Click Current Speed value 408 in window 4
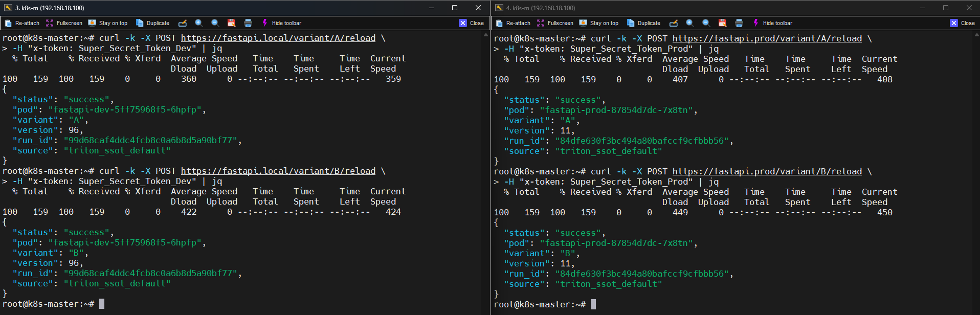The width and height of the screenshot is (980, 315). point(885,80)
